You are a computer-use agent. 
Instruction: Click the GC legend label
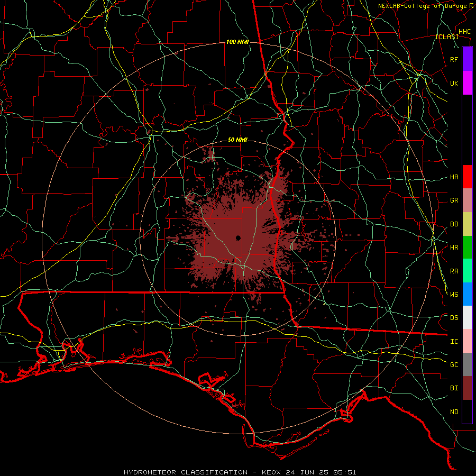(x=454, y=365)
